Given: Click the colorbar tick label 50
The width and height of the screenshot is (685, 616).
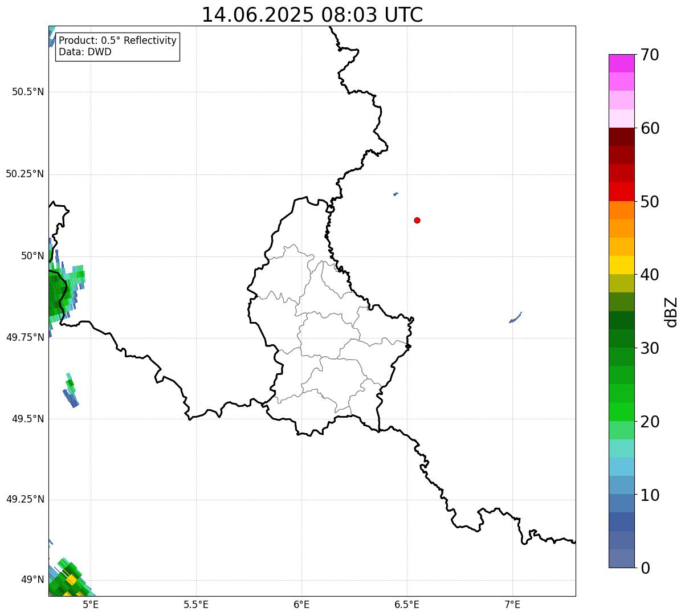Looking at the screenshot, I should (x=649, y=202).
